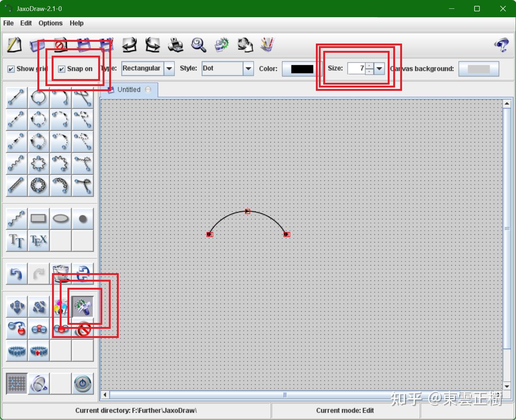Select the fermion line tool
The width and height of the screenshot is (516, 420).
coord(16,98)
